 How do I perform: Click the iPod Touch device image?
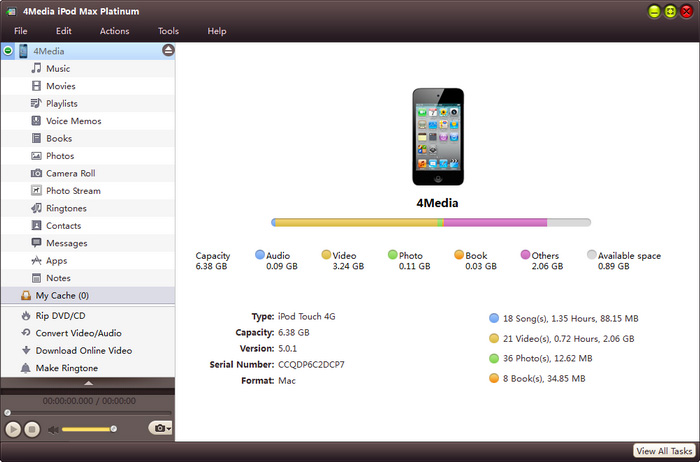point(438,137)
